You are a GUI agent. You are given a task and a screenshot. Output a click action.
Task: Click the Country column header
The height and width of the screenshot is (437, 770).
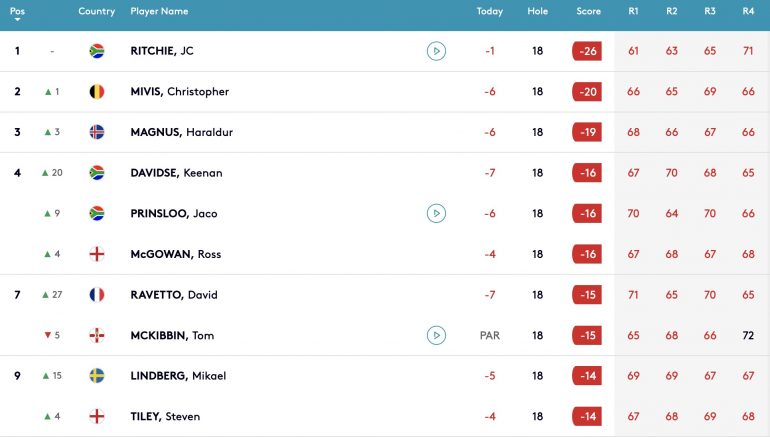(97, 12)
